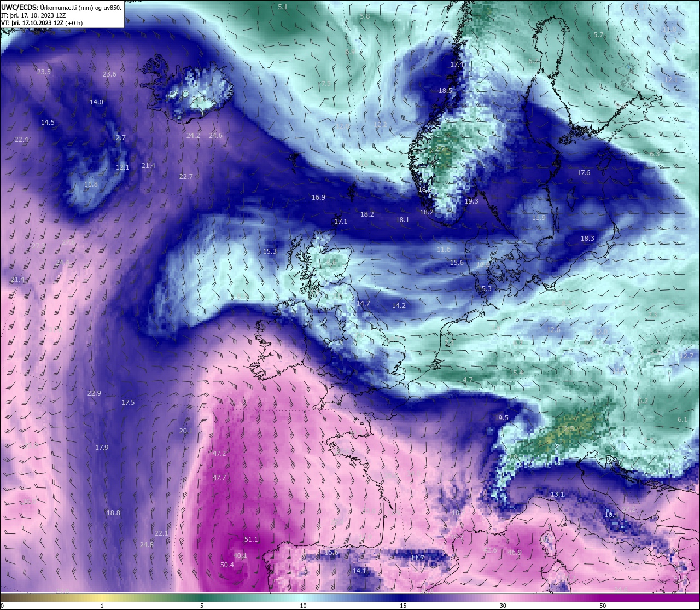Click the 17.6 value label on the map
The height and width of the screenshot is (610, 700).
[x=584, y=172]
